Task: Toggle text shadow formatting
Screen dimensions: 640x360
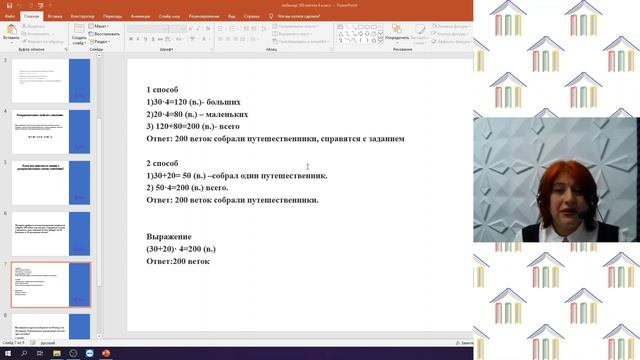Action: pyautogui.click(x=153, y=39)
